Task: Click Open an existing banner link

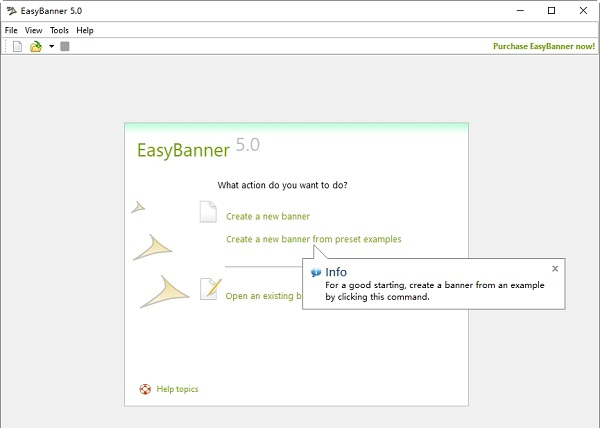Action: [x=264, y=296]
